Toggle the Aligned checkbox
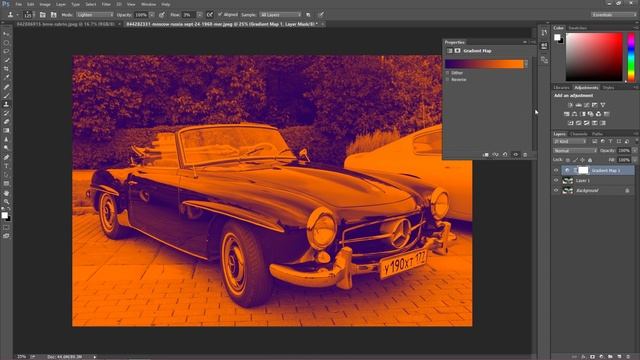Image resolution: width=640 pixels, height=360 pixels. 220,15
